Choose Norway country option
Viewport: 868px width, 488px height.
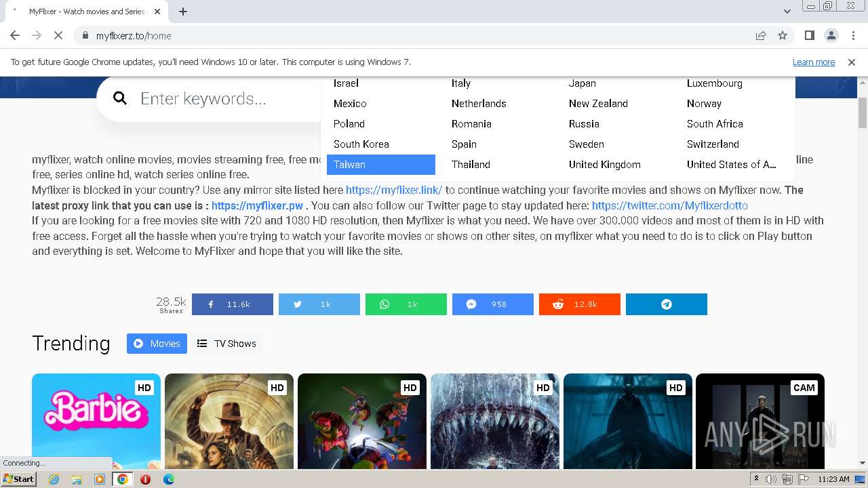tap(704, 104)
